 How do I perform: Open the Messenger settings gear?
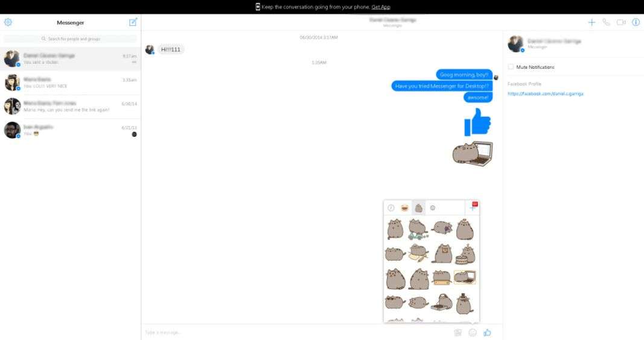[8, 22]
